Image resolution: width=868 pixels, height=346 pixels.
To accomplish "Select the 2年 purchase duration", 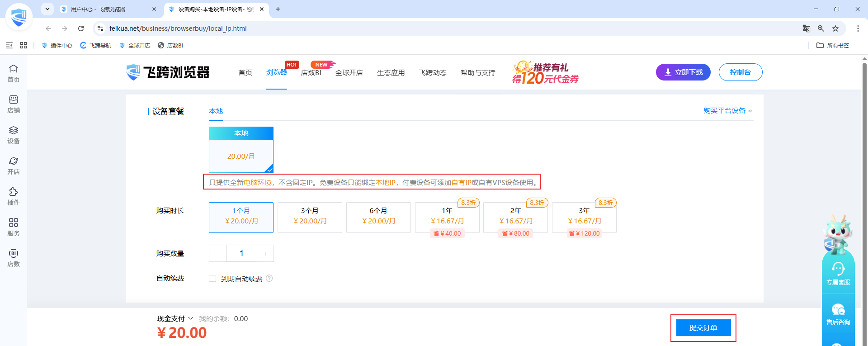I will tap(516, 218).
